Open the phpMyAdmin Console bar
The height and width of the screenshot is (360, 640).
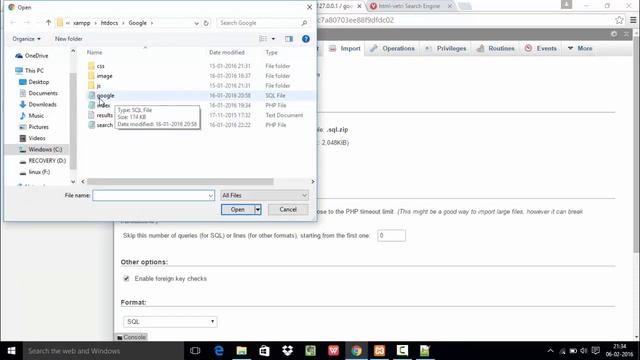[131, 337]
